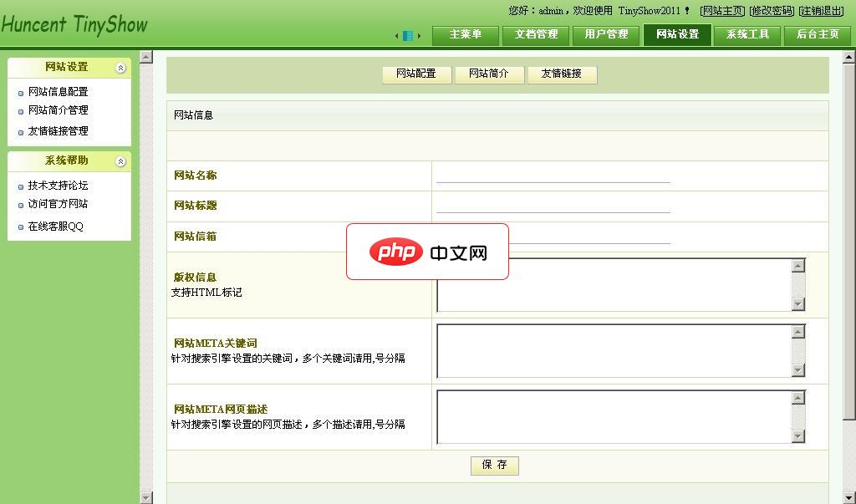
Task: Click the 网站信箱 field label
Action: point(196,237)
